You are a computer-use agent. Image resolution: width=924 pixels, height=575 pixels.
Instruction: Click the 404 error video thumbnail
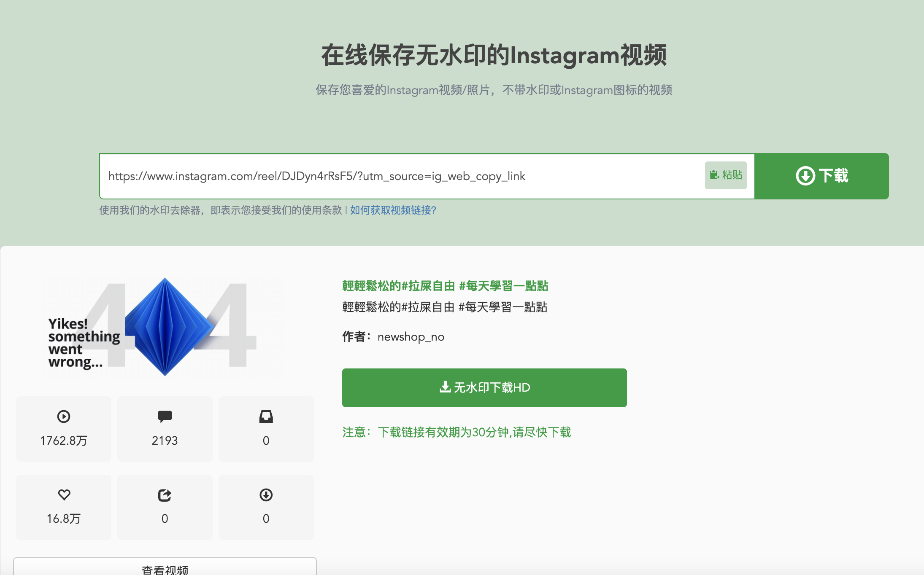coord(165,327)
